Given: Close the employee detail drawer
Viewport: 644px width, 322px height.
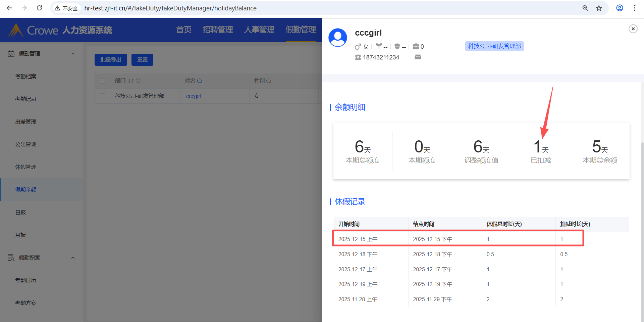Looking at the screenshot, I should pyautogui.click(x=633, y=29).
